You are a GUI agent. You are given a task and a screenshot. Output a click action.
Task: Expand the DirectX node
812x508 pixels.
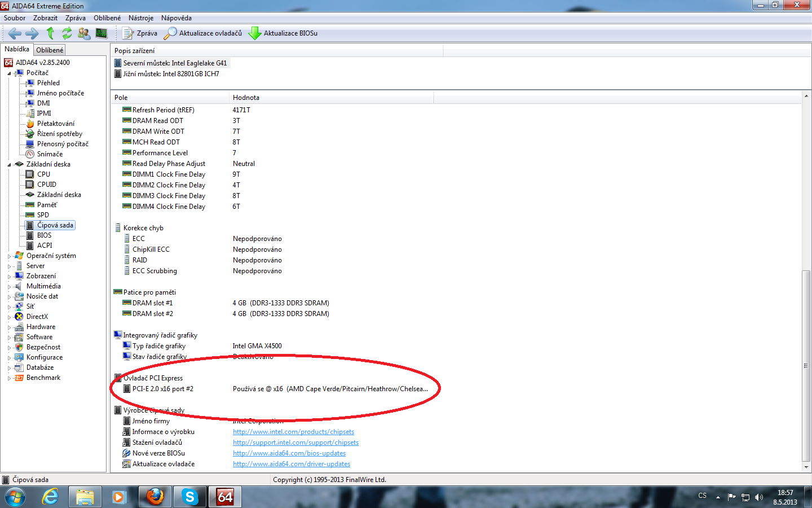click(x=10, y=317)
